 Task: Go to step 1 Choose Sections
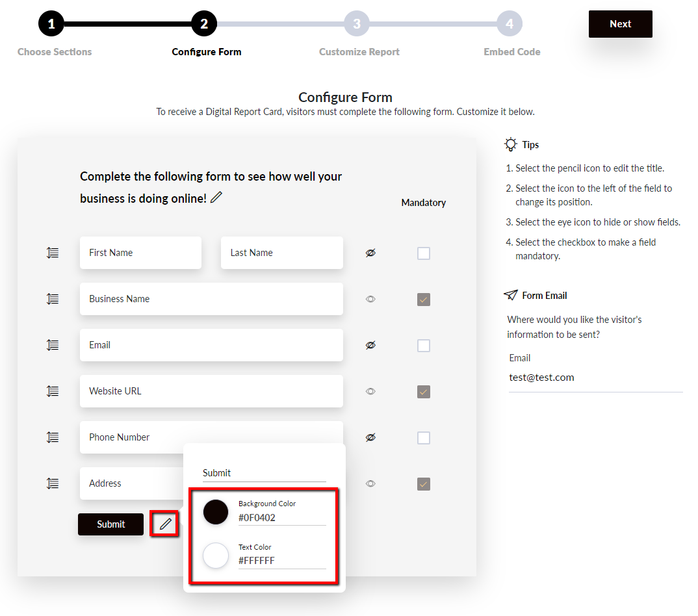click(51, 23)
